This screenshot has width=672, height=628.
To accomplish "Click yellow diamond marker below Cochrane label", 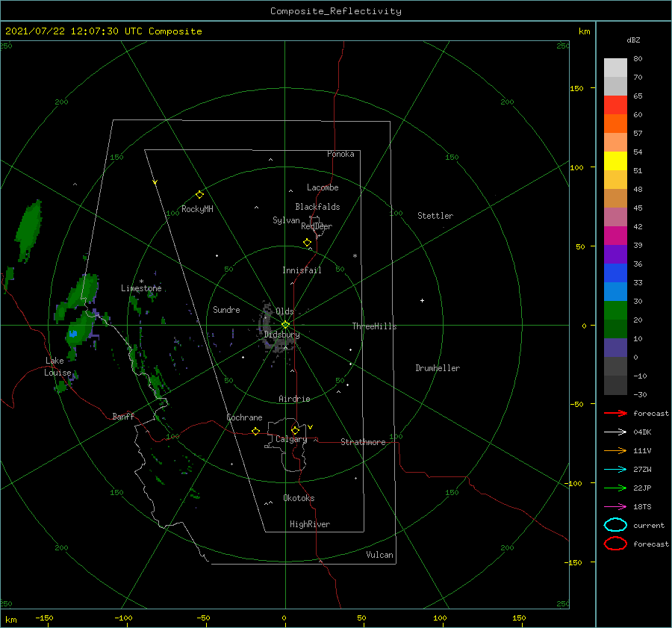I will coord(256,431).
